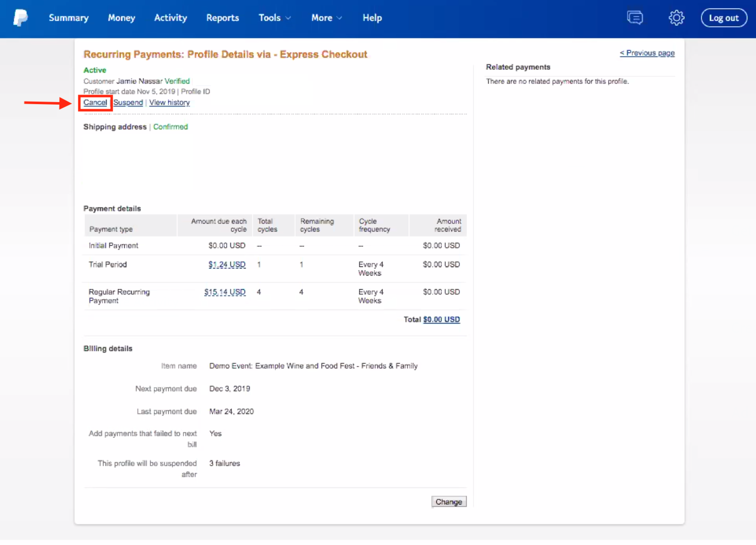Click the Confirmed shipping address status

170,127
